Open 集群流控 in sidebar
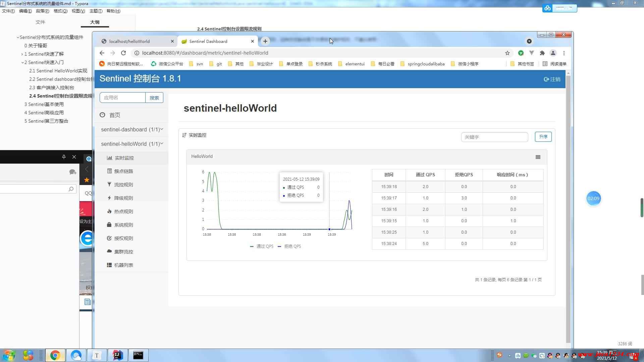Viewport: 644px width, 362px height. [x=131, y=252]
